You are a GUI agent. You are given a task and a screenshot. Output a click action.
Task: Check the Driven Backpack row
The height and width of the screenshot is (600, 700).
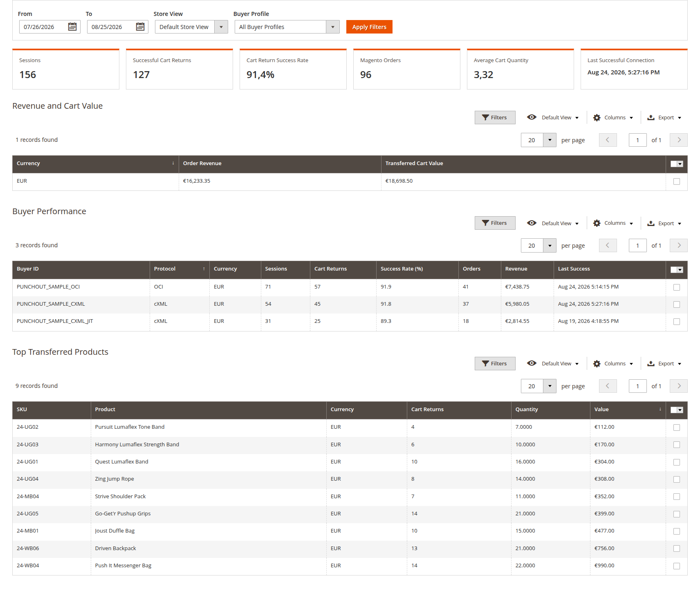click(677, 549)
